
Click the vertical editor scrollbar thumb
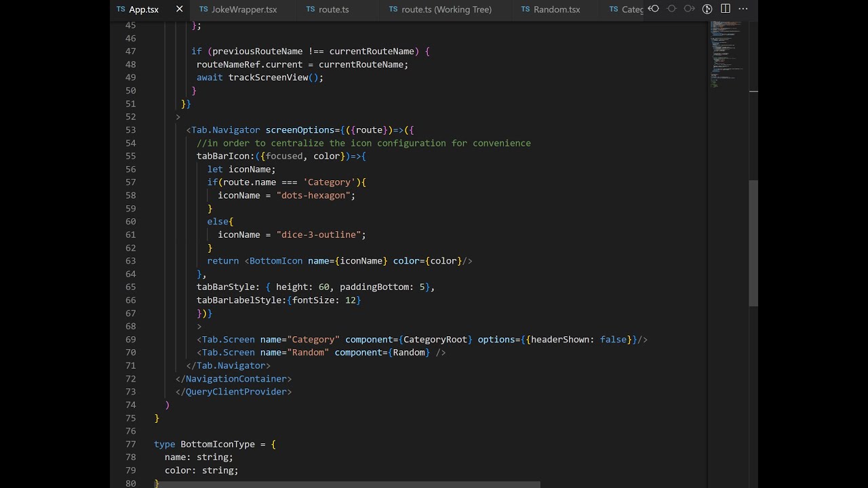point(753,243)
